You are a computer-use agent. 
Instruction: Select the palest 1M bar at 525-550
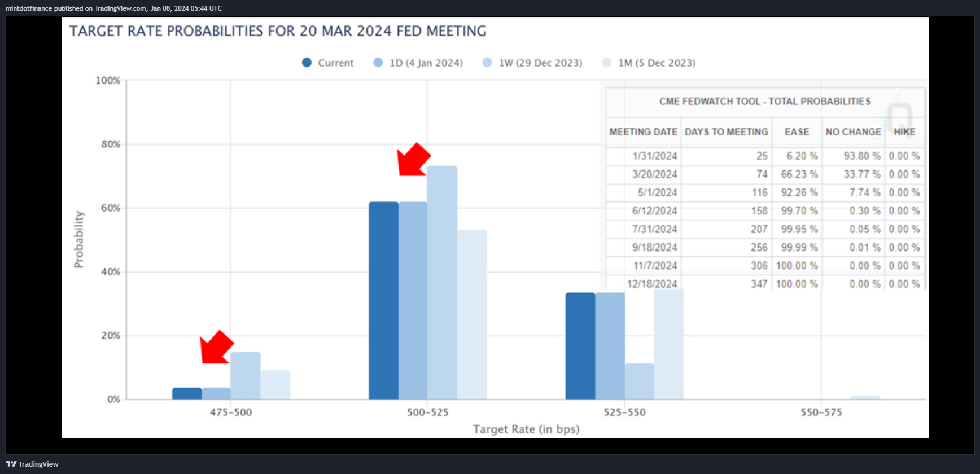(669, 344)
